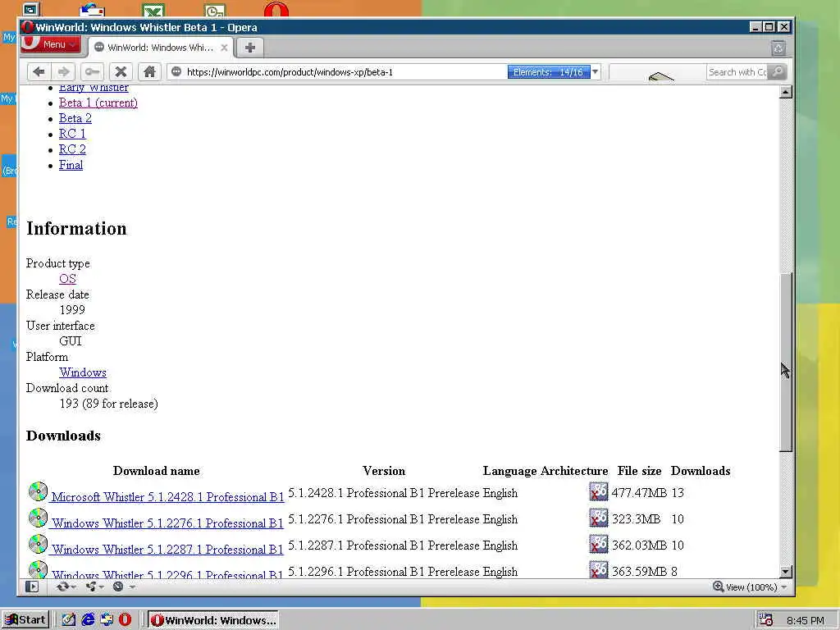Open the RC 1 link
Image resolution: width=840 pixels, height=630 pixels.
[72, 134]
